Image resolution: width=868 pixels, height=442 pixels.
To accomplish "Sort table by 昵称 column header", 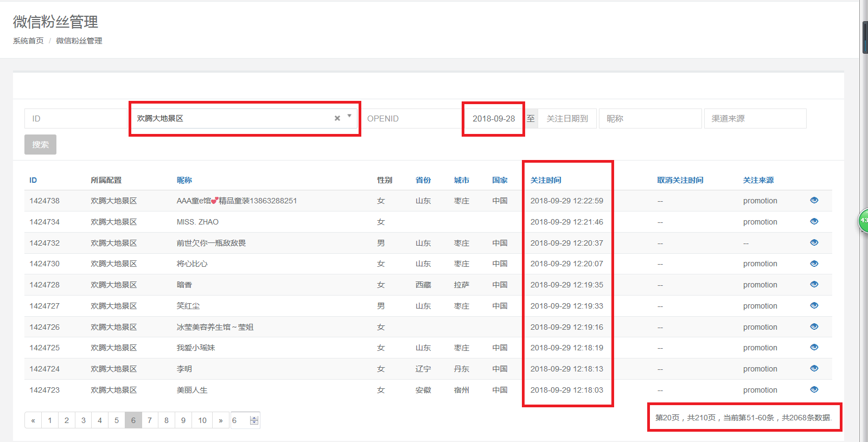I will tap(184, 180).
